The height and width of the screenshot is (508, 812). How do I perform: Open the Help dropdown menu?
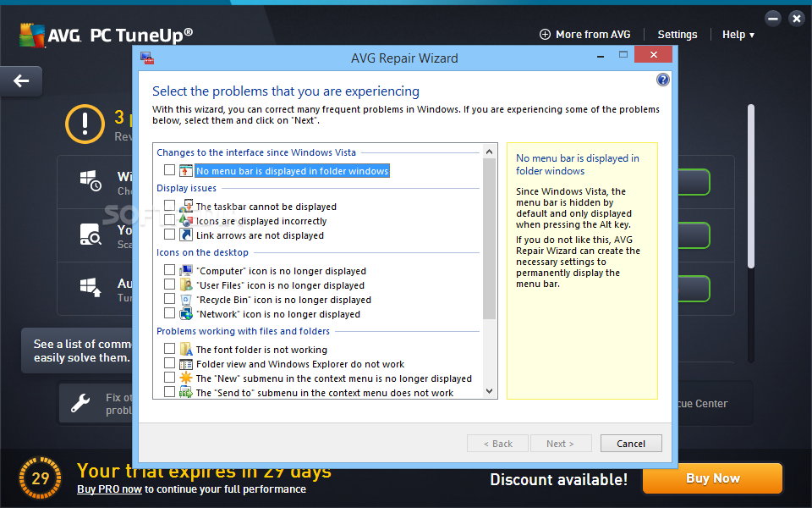[x=738, y=35]
